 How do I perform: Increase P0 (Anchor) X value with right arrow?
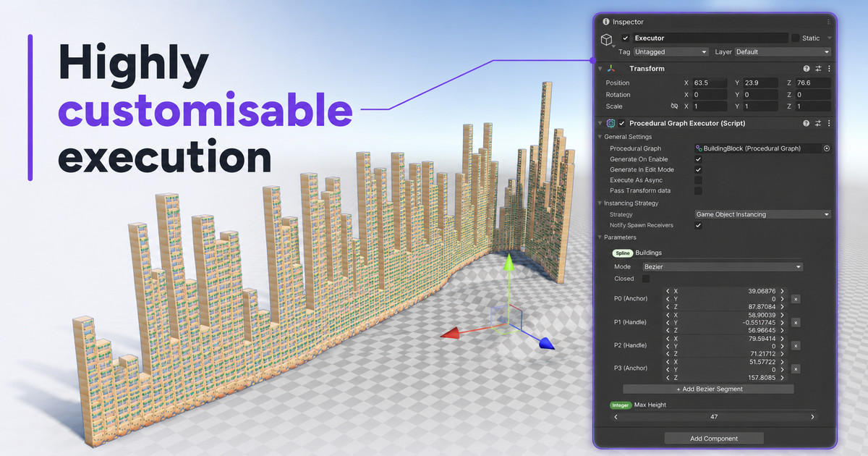click(x=782, y=291)
